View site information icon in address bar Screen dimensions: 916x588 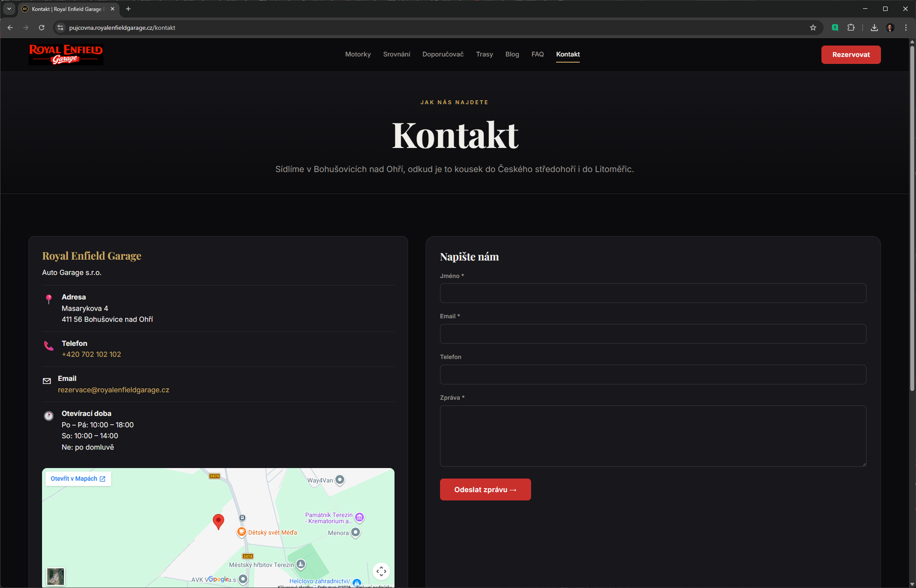point(60,28)
